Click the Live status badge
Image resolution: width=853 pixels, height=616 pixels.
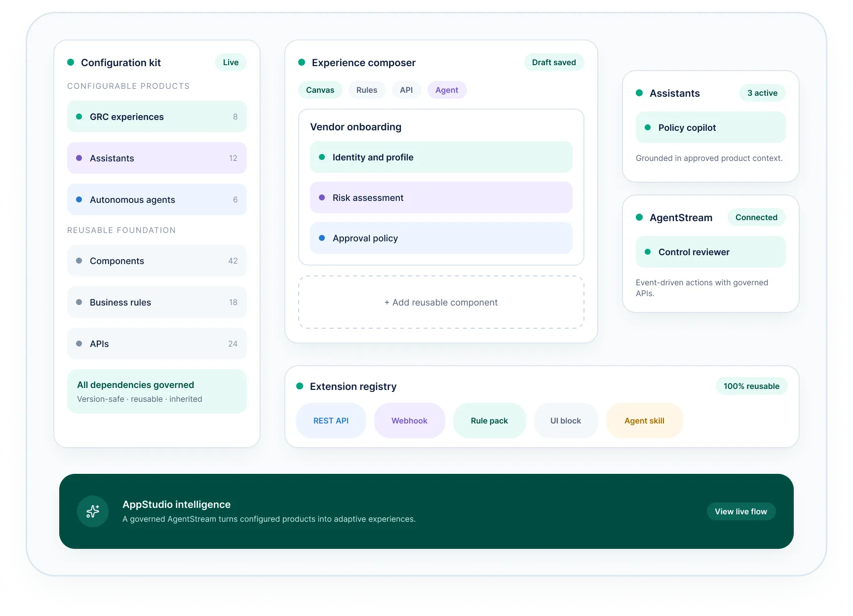tap(231, 62)
